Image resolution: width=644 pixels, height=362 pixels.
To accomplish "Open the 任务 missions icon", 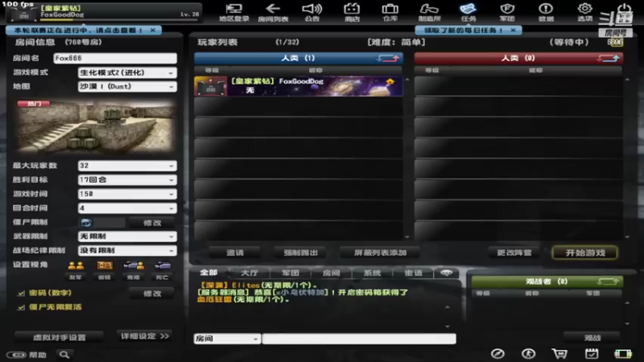I will click(469, 12).
